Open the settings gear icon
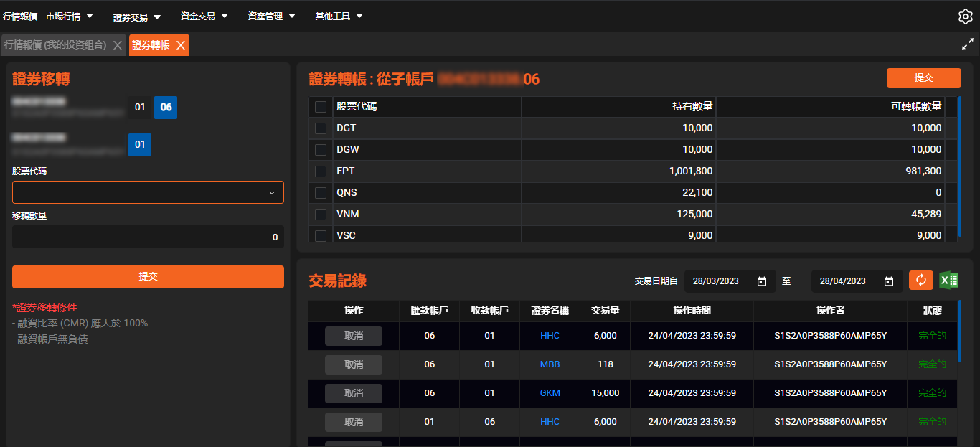The image size is (980, 447). 965,17
